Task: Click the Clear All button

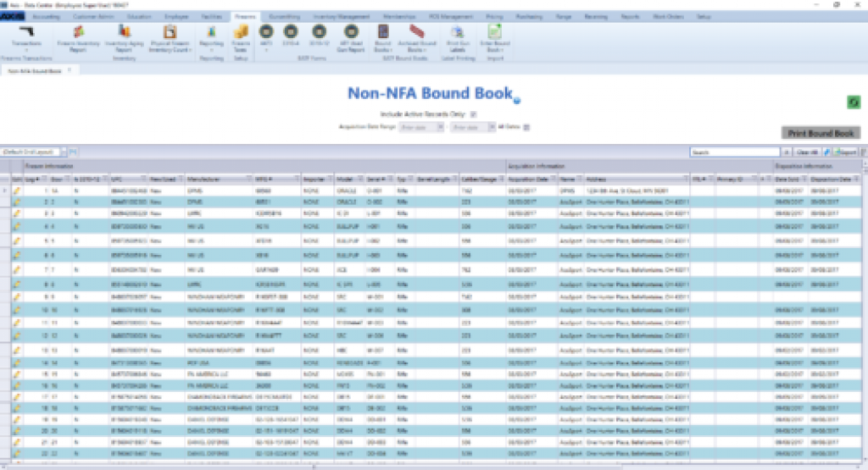Action: coord(806,152)
